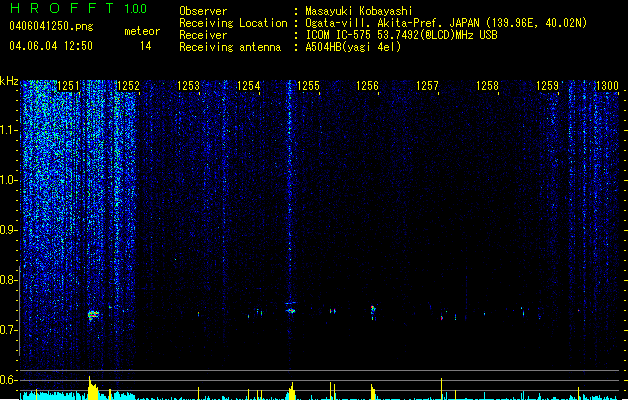This screenshot has width=629, height=400.
Task: Click the 1256 time marker
Action: tap(367, 85)
